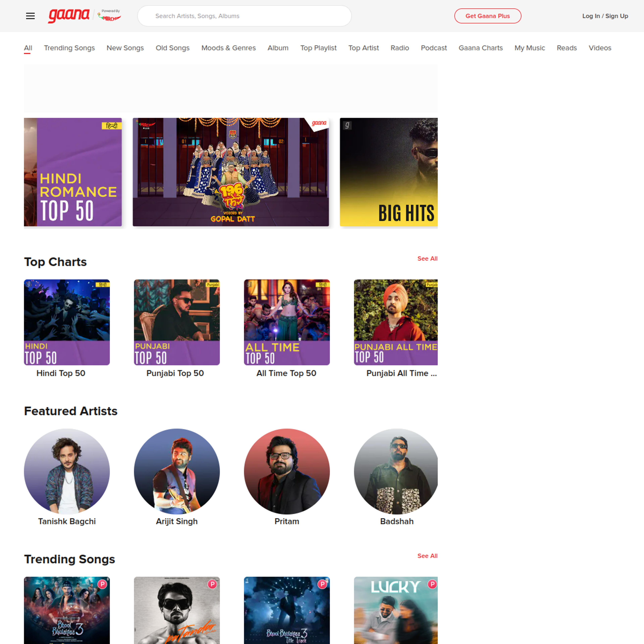Go to Top Playlist tab
This screenshot has height=644, width=644.
click(x=318, y=48)
